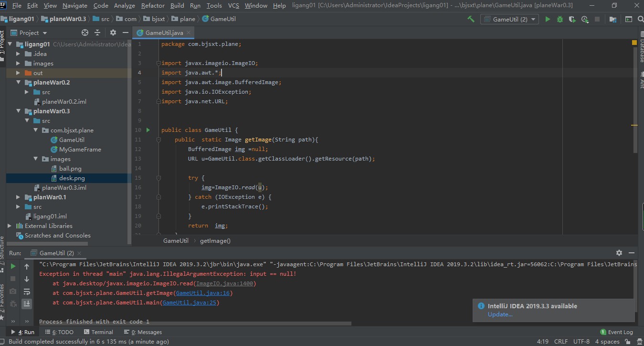The image size is (644, 346).
Task: Close the GameUtil (2) run tab
Action: coord(79,253)
